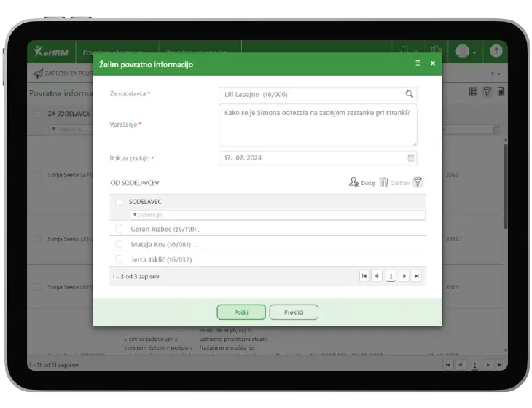Screen dimensions: 532x408
Task: Go to the last page of employee list
Action: click(416, 276)
